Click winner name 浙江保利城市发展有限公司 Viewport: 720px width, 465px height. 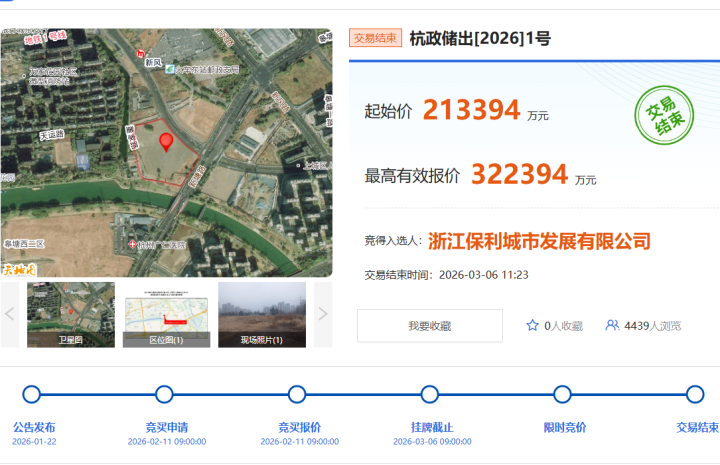pos(540,241)
